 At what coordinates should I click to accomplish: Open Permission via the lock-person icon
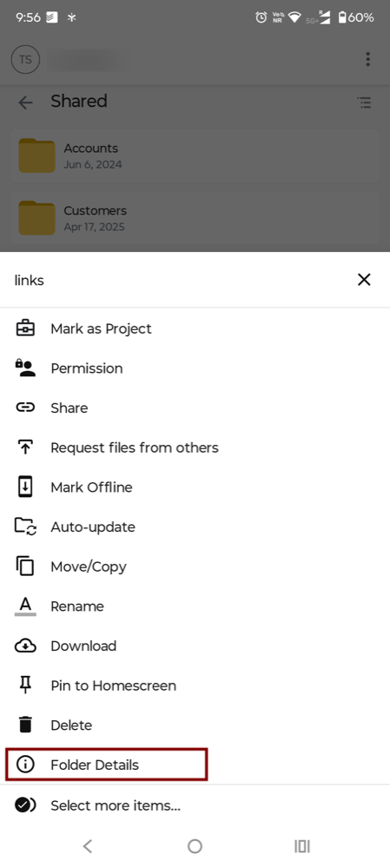click(x=25, y=368)
